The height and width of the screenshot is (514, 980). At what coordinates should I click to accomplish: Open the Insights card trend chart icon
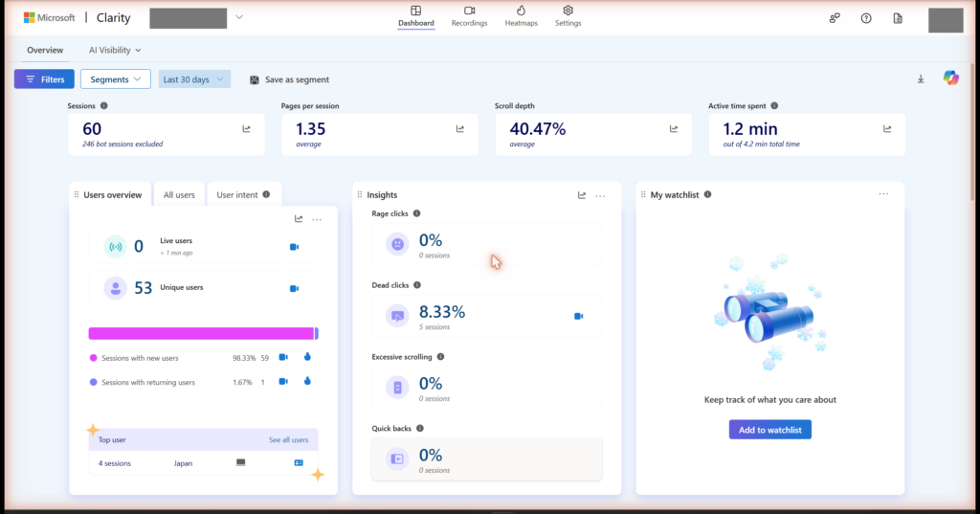(x=582, y=195)
